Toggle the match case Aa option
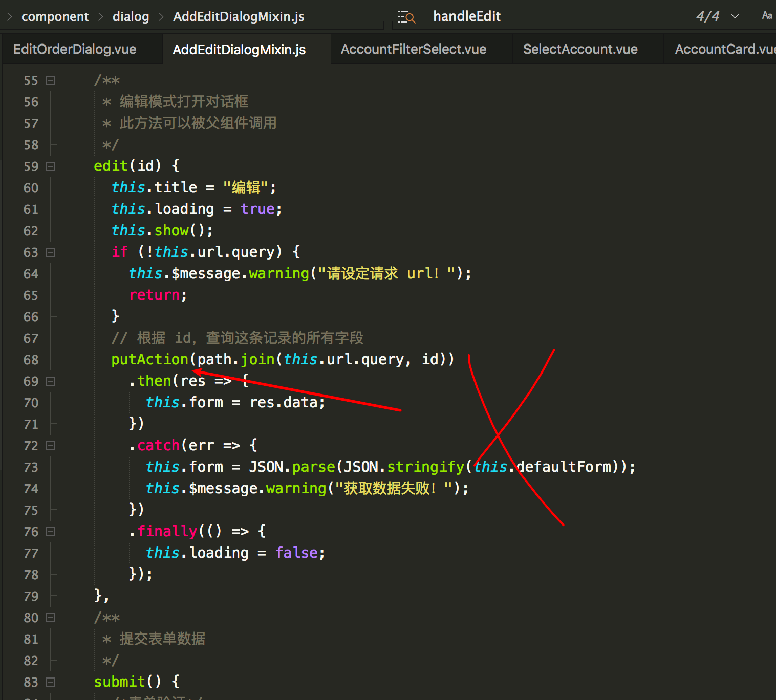This screenshot has height=700, width=776. point(767,15)
